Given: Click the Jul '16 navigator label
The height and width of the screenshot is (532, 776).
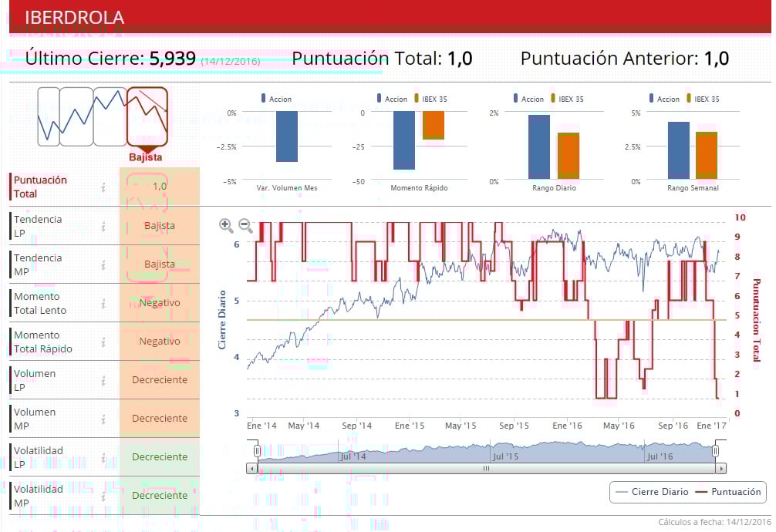Looking at the screenshot, I should coord(660,456).
